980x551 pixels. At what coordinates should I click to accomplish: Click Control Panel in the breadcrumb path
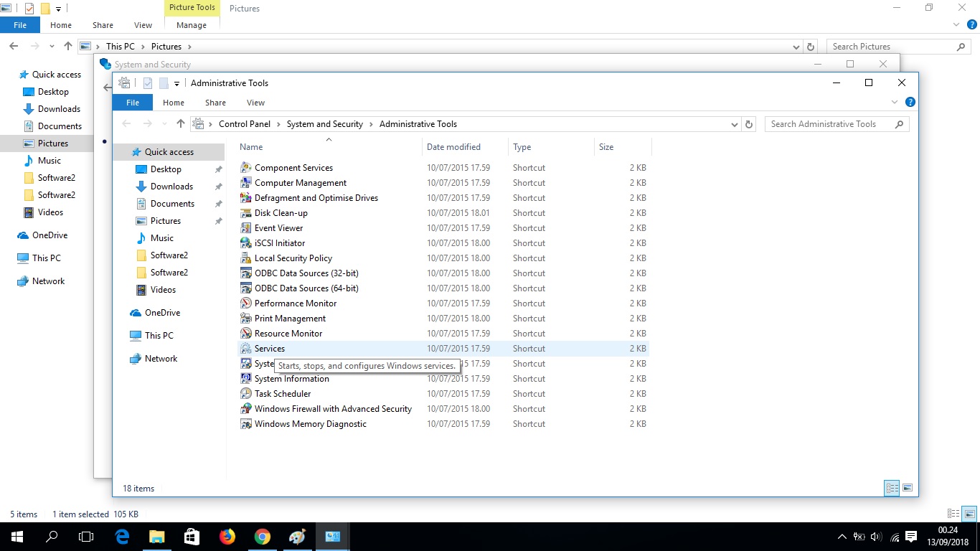245,124
